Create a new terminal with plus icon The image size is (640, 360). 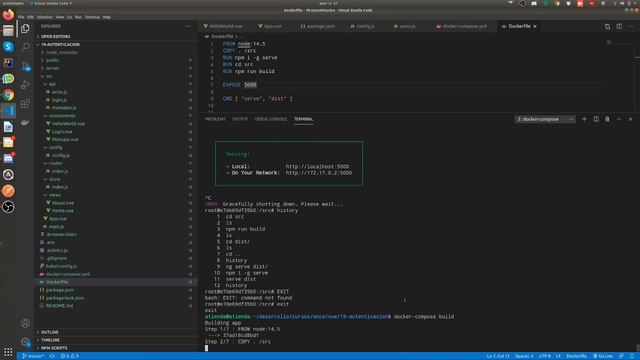[584, 119]
